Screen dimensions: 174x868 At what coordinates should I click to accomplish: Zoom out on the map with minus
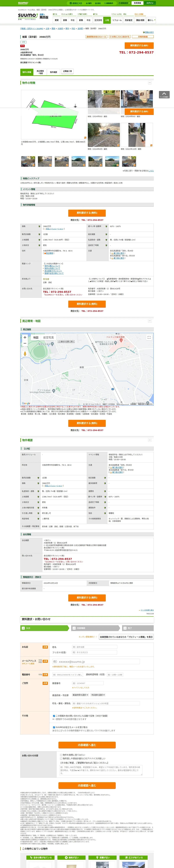pos(25,343)
